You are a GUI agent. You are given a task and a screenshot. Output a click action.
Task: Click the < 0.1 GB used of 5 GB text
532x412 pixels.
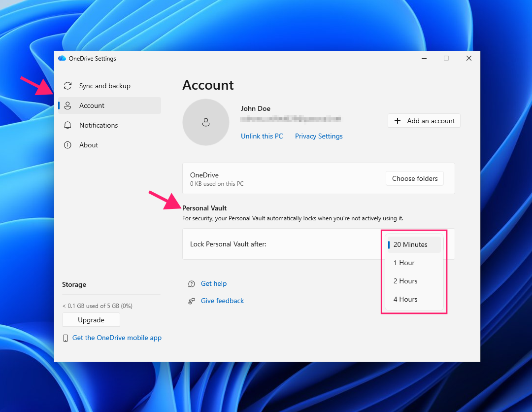point(98,306)
